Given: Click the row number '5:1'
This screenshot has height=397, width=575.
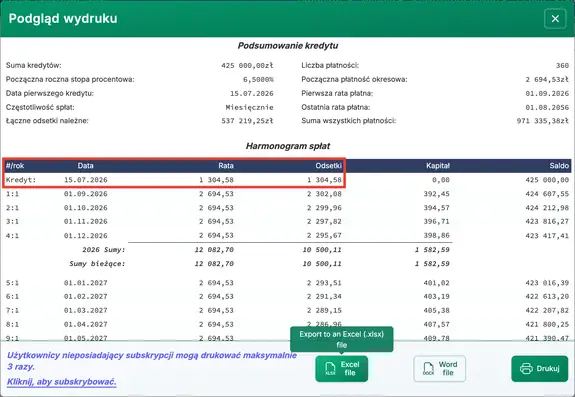Looking at the screenshot, I should tap(12, 283).
